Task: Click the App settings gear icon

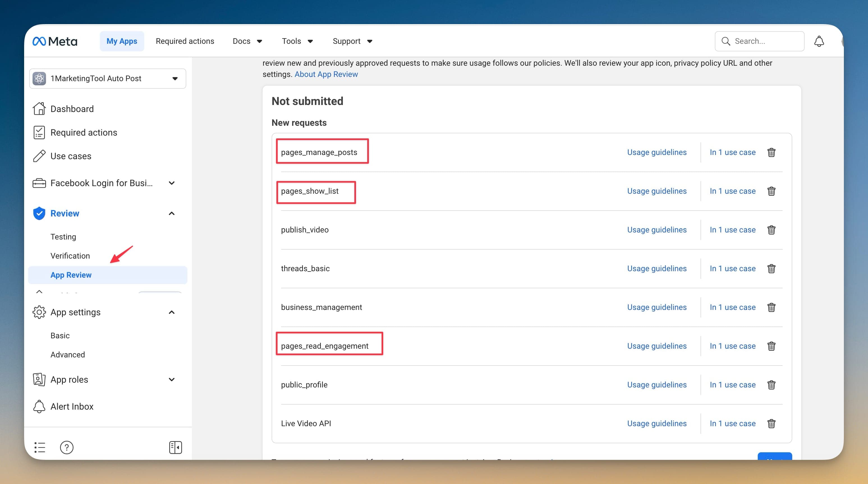Action: pos(39,312)
